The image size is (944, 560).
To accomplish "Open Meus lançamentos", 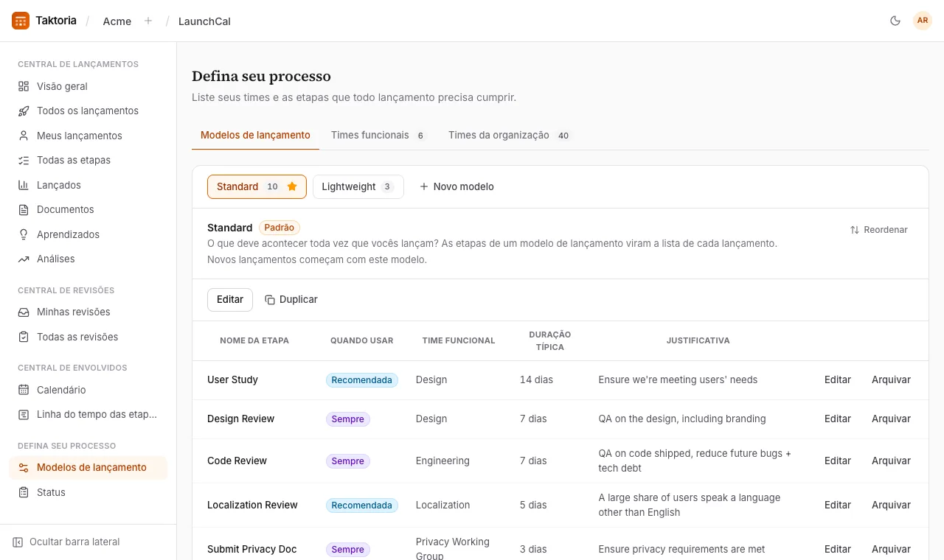I will coord(88,136).
